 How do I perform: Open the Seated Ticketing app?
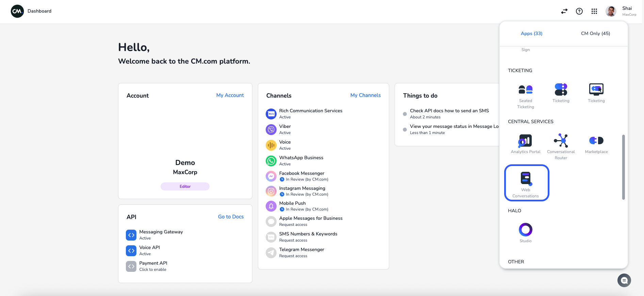525,96
